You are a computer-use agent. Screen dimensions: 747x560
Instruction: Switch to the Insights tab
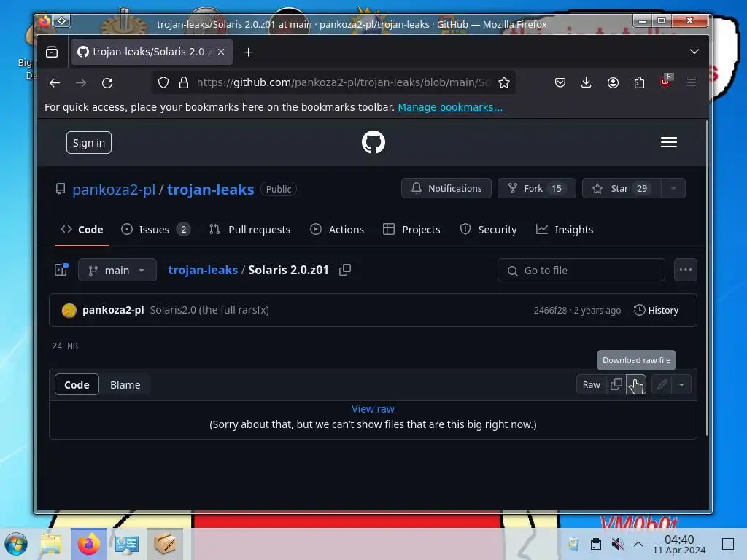coord(565,230)
